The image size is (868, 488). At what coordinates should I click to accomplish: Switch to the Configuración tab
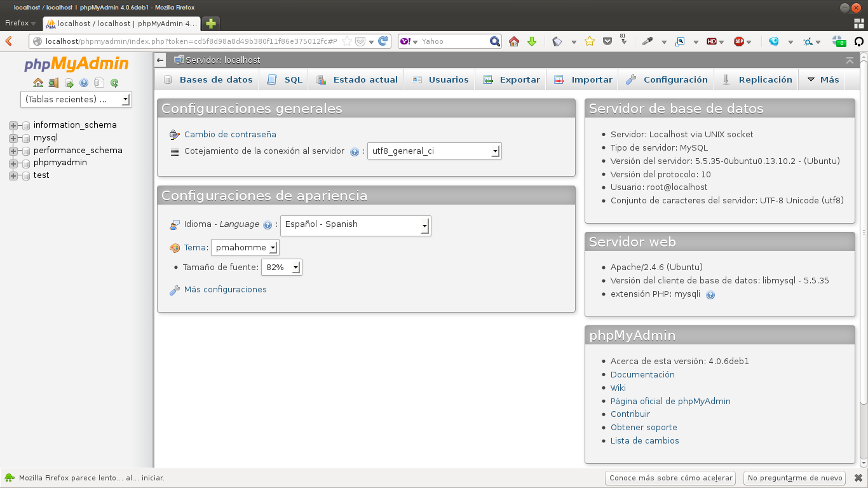[x=667, y=79]
